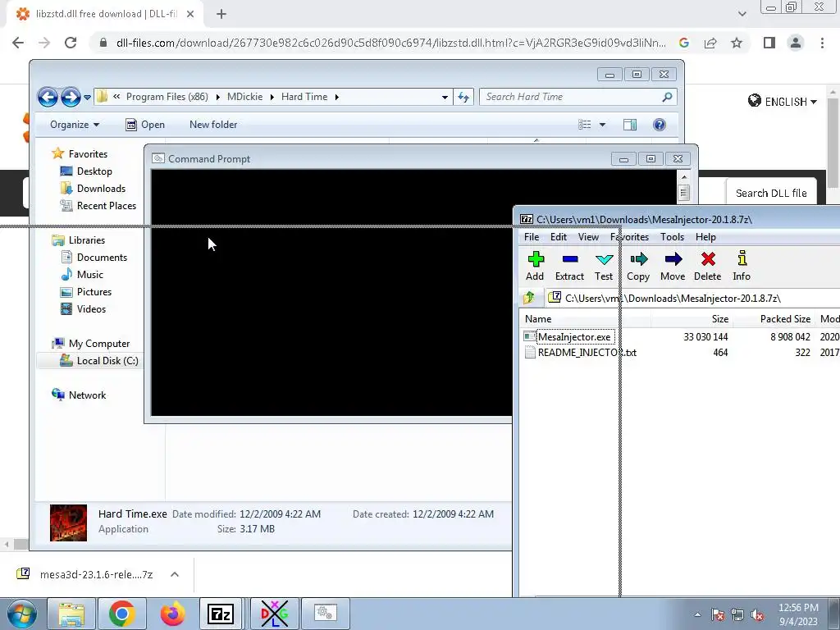840x630 pixels.
Task: Open the ENGLISH language dropdown on webpage
Action: point(783,101)
